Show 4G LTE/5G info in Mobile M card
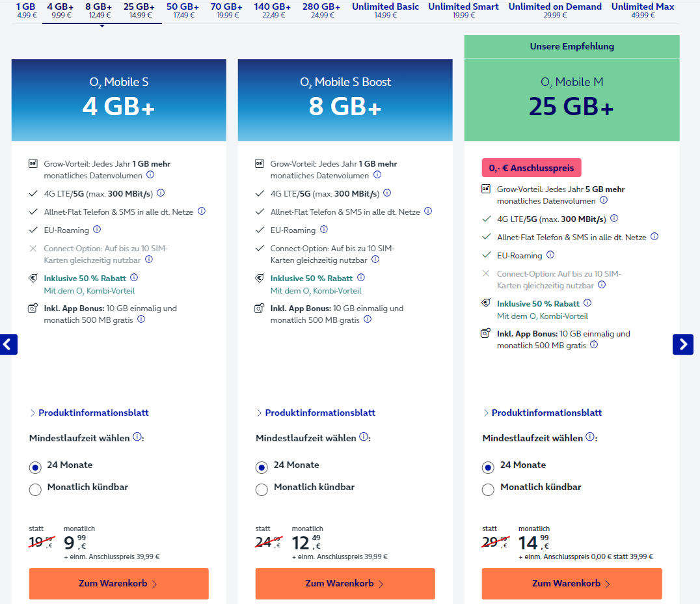This screenshot has width=700, height=604. coord(614,218)
